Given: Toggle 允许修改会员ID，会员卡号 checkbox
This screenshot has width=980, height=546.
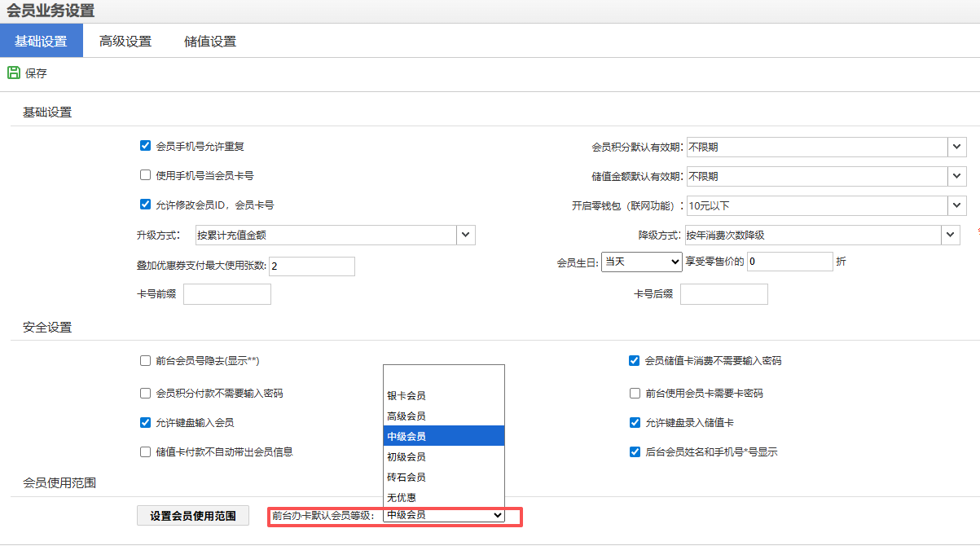Looking at the screenshot, I should pyautogui.click(x=146, y=205).
